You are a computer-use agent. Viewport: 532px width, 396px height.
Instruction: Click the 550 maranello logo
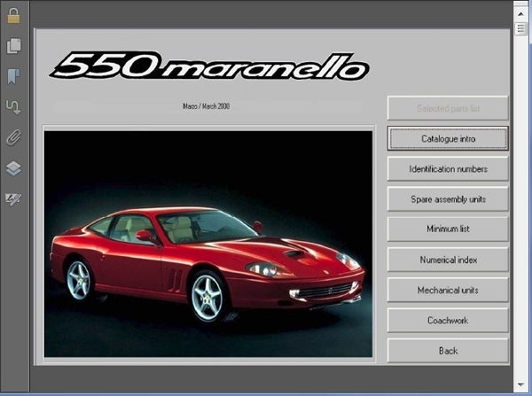[209, 66]
